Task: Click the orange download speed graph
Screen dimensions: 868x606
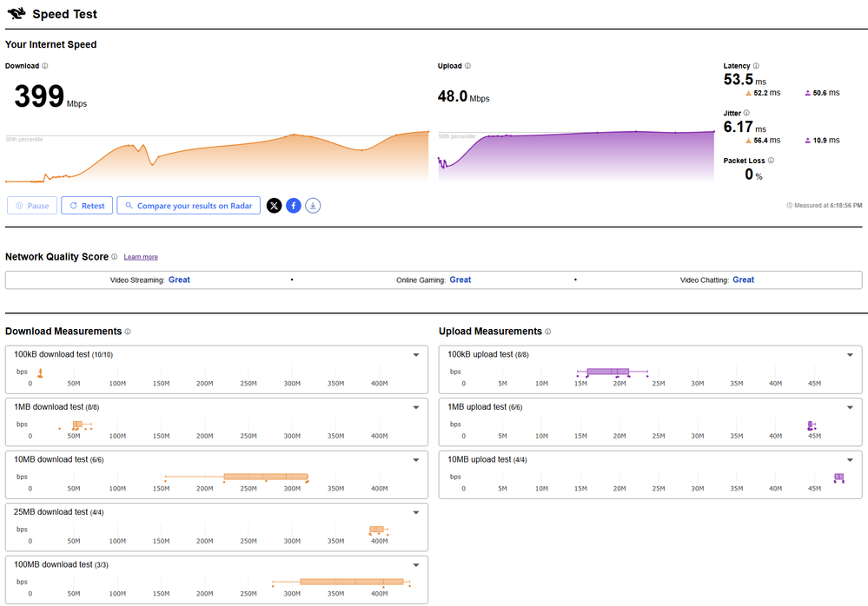Action: pos(217,158)
